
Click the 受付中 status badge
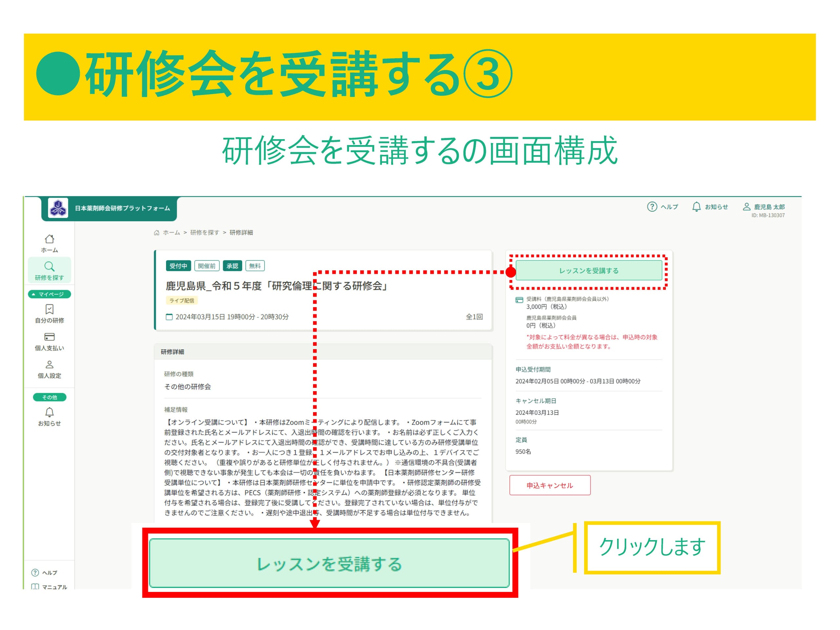point(178,266)
